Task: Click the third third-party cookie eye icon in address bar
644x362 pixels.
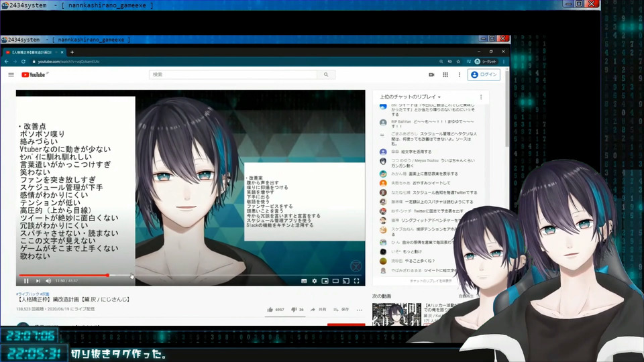Action: click(x=449, y=62)
